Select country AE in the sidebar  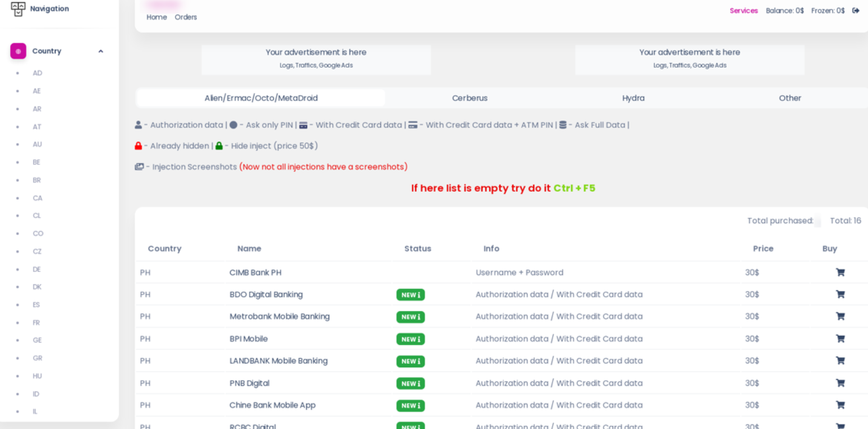(x=37, y=91)
